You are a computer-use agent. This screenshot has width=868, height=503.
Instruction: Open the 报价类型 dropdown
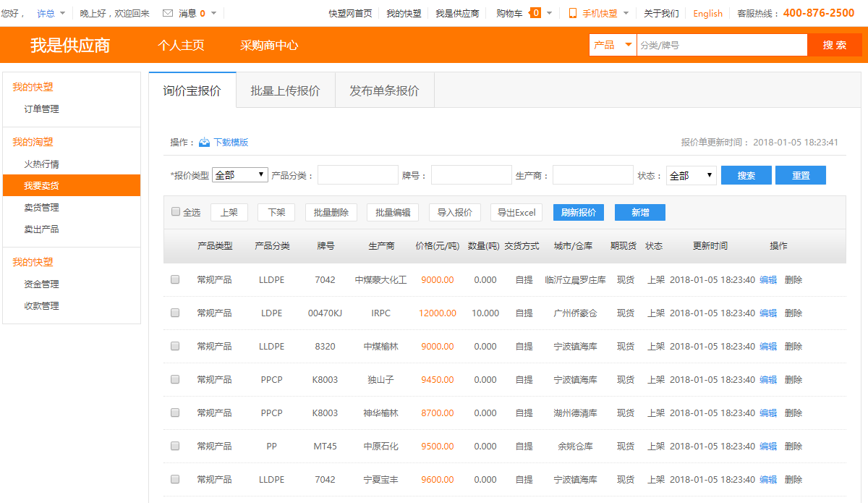pyautogui.click(x=240, y=175)
